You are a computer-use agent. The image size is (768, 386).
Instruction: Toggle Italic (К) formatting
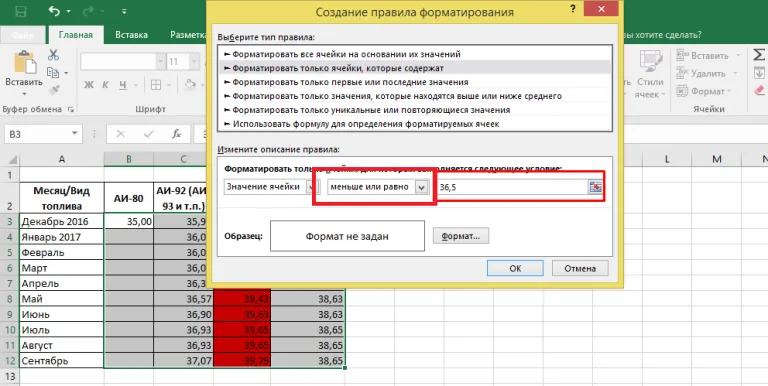point(105,85)
